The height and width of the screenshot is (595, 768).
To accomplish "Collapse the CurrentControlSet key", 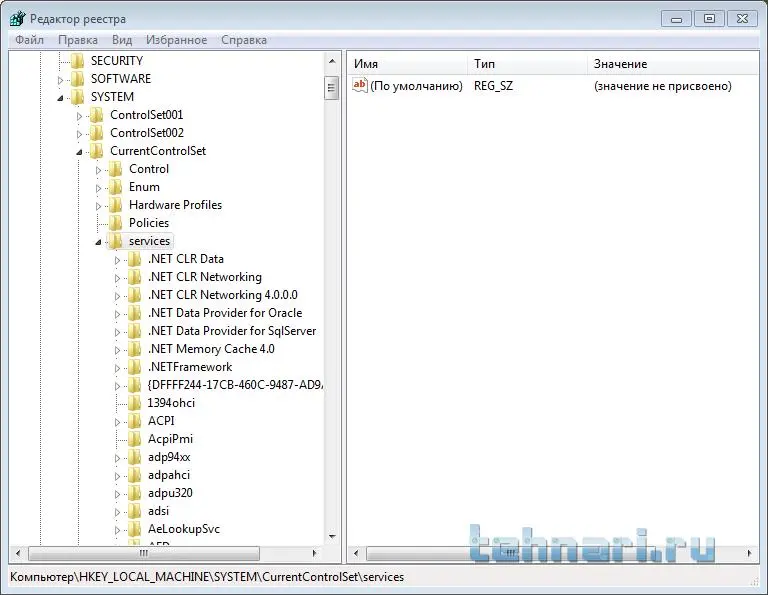I will click(x=79, y=152).
